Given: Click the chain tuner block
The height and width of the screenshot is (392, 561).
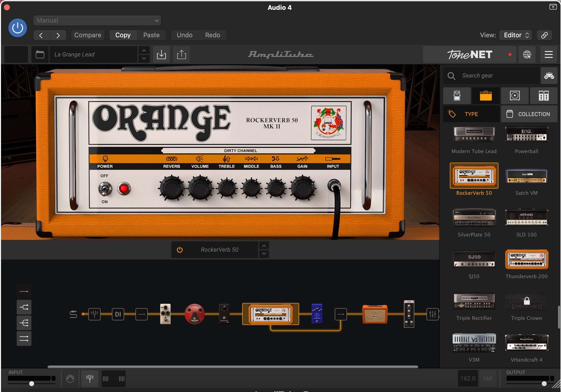Looking at the screenshot, I should [x=94, y=314].
